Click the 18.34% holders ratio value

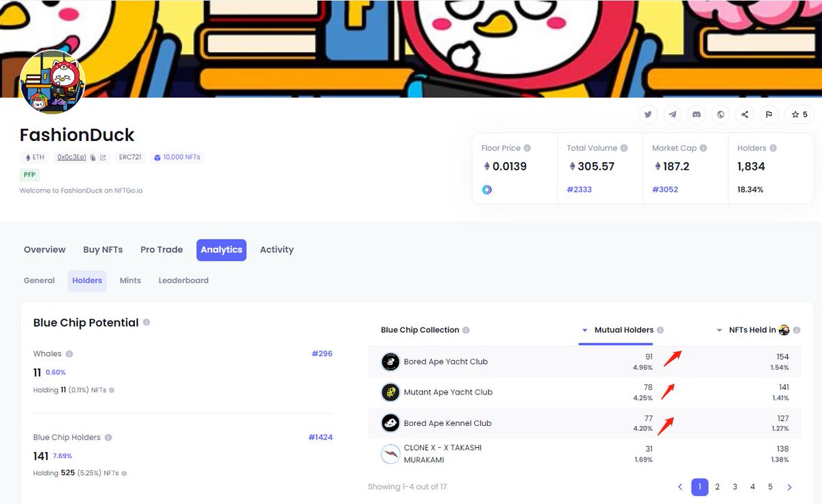[750, 190]
